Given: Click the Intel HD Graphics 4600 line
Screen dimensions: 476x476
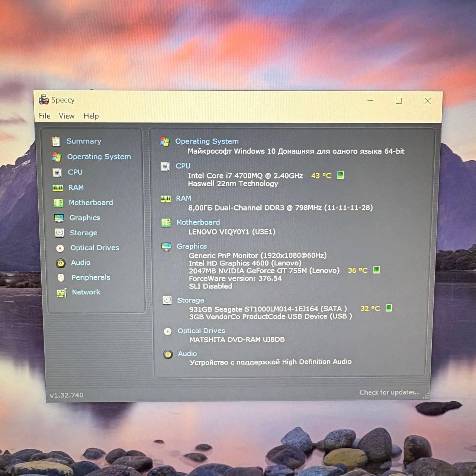Looking at the screenshot, I should click(x=245, y=263).
